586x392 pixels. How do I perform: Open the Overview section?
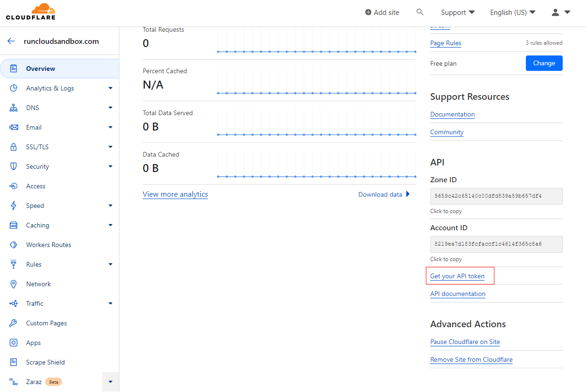pos(60,69)
